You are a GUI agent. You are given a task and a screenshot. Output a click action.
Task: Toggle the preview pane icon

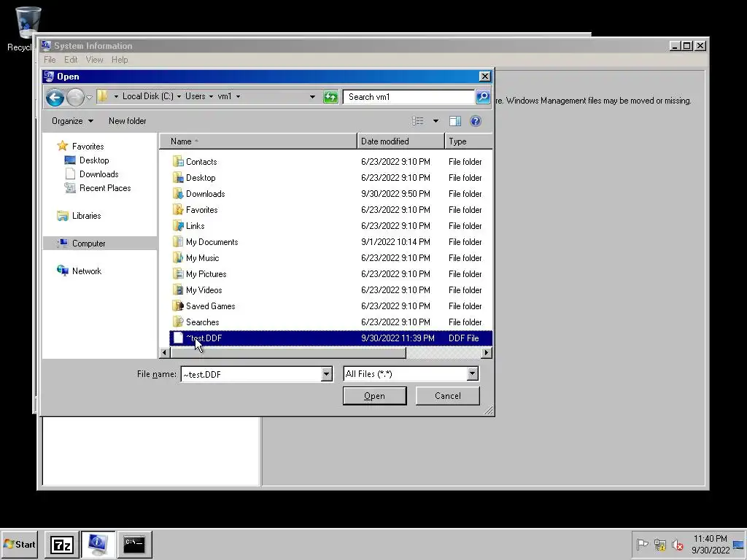(455, 121)
